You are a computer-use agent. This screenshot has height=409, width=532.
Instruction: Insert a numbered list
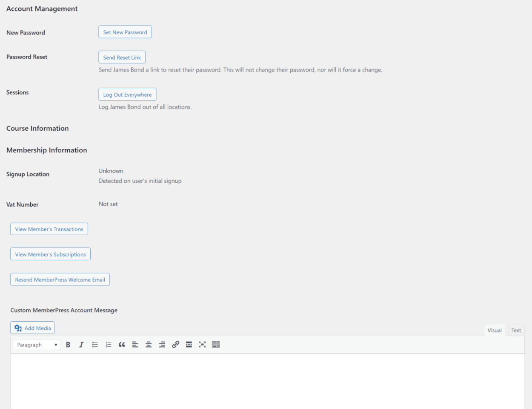point(109,345)
